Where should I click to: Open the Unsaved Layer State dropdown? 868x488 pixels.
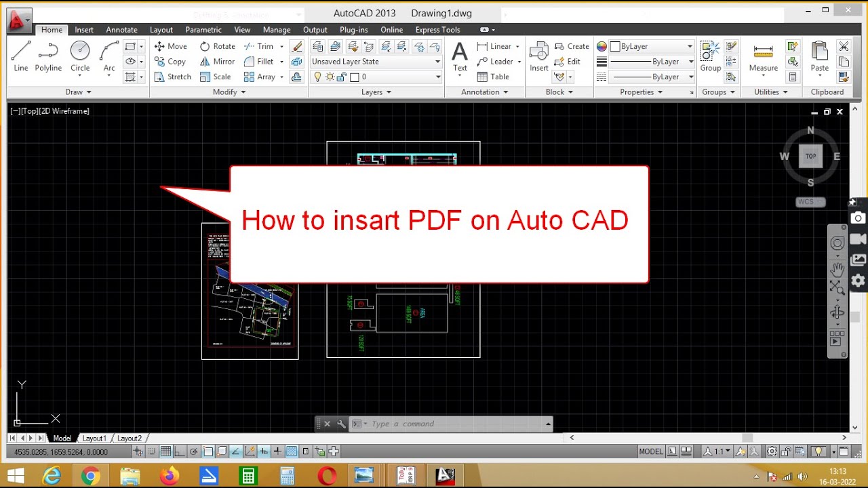click(x=376, y=62)
